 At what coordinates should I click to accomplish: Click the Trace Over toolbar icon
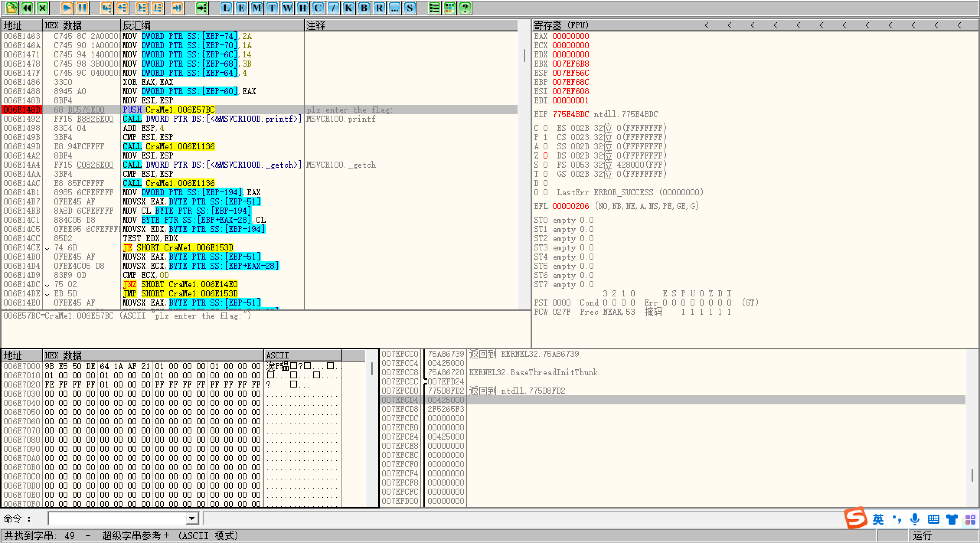[157, 8]
